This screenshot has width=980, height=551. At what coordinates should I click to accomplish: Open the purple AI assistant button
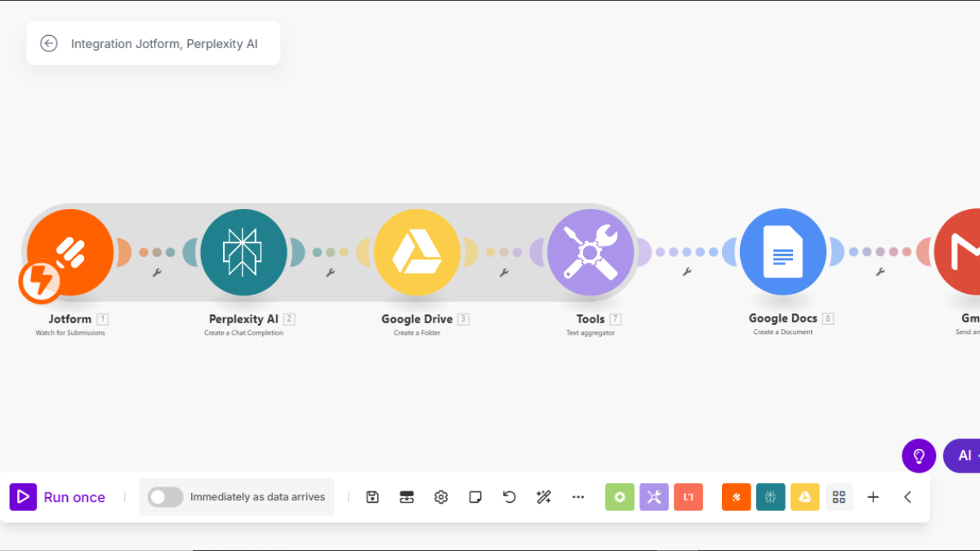click(962, 455)
